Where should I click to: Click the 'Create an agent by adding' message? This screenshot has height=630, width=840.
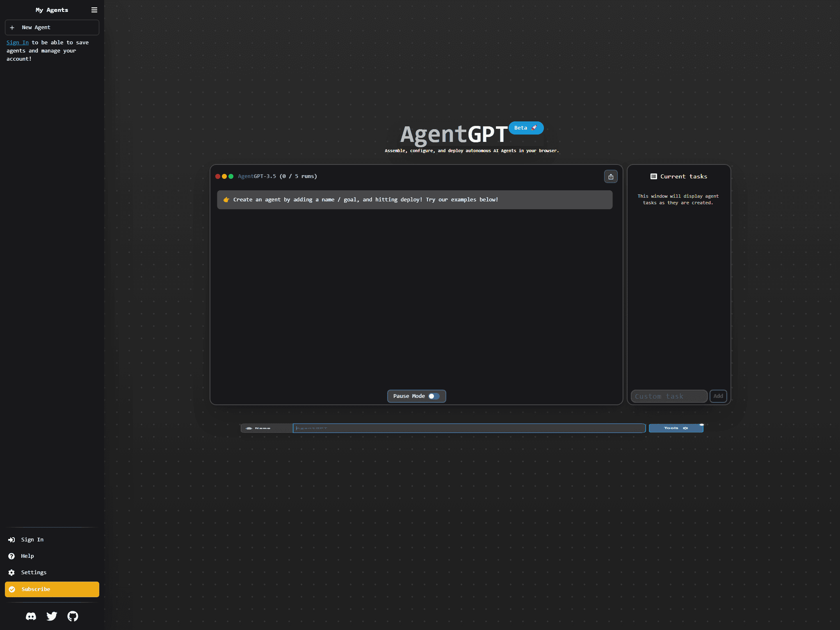(x=415, y=200)
